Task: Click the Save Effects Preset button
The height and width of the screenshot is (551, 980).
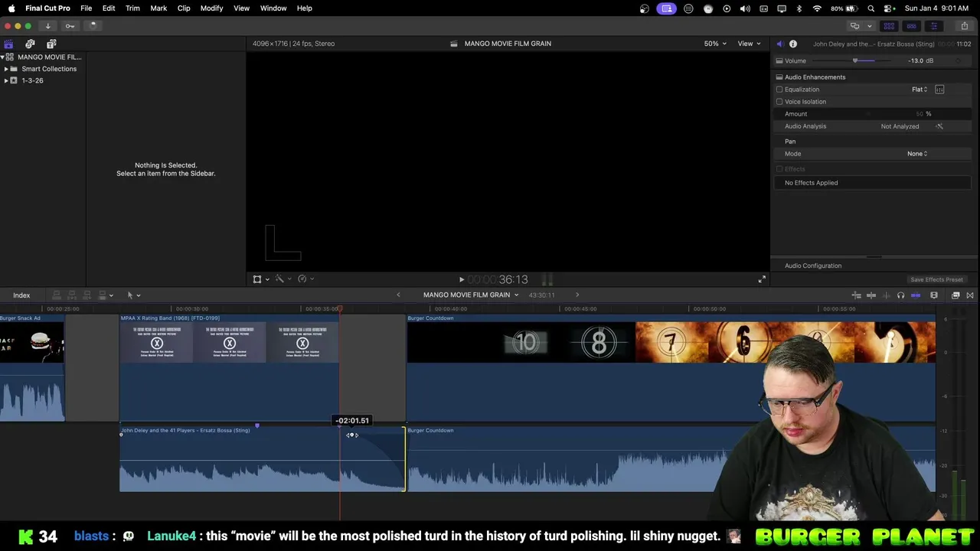Action: pyautogui.click(x=936, y=279)
